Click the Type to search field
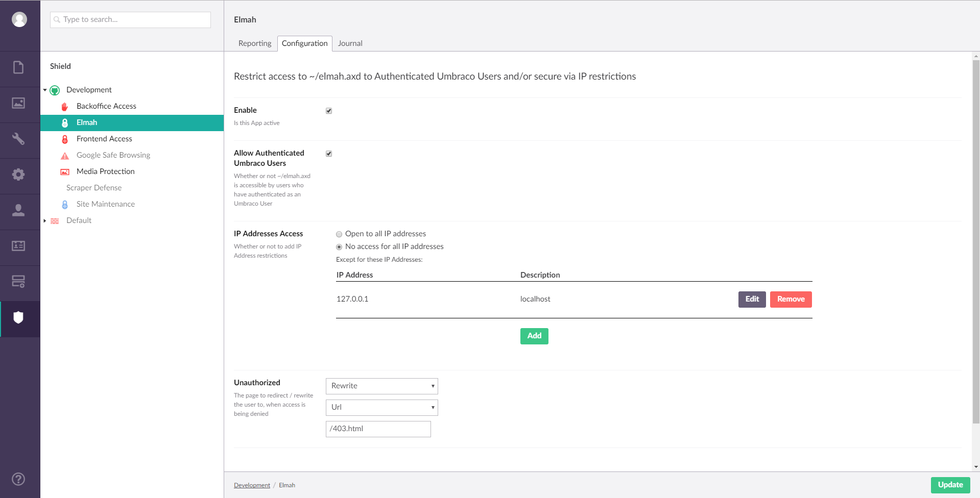Screen dimensions: 980x498 pyautogui.click(x=130, y=20)
